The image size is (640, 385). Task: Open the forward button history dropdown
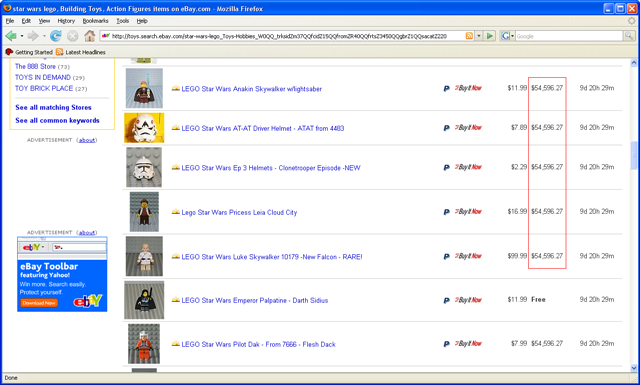coord(44,36)
